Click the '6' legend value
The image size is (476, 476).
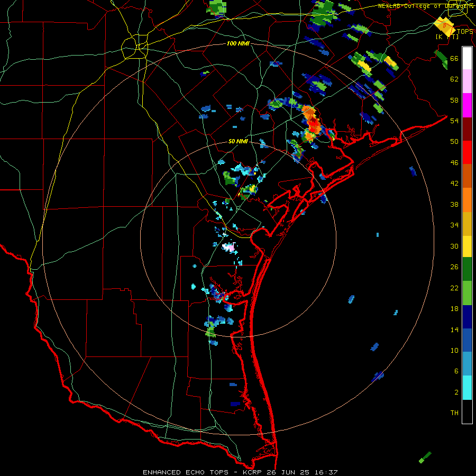coord(456,371)
